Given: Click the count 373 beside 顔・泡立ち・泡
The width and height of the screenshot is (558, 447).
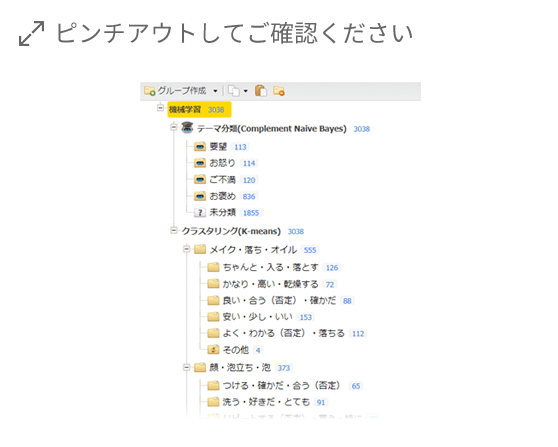Looking at the screenshot, I should [x=284, y=368].
